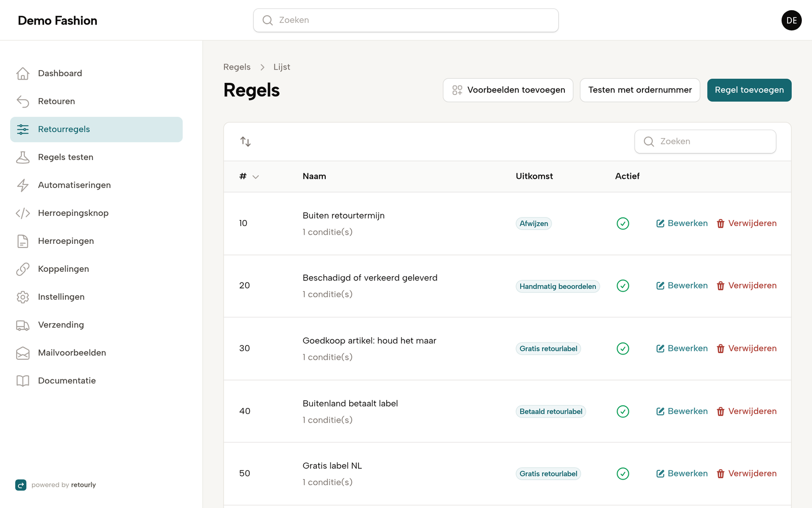Click the Actief column header
Image resolution: width=812 pixels, height=508 pixels.
[627, 176]
